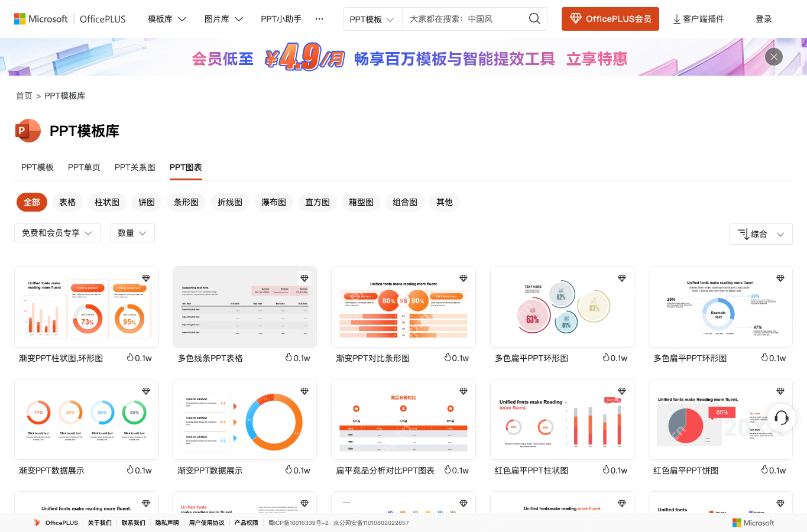Click popularity flame icon for 渐变PPT对比条形图
Screen dimensions: 807x532
(x=448, y=358)
